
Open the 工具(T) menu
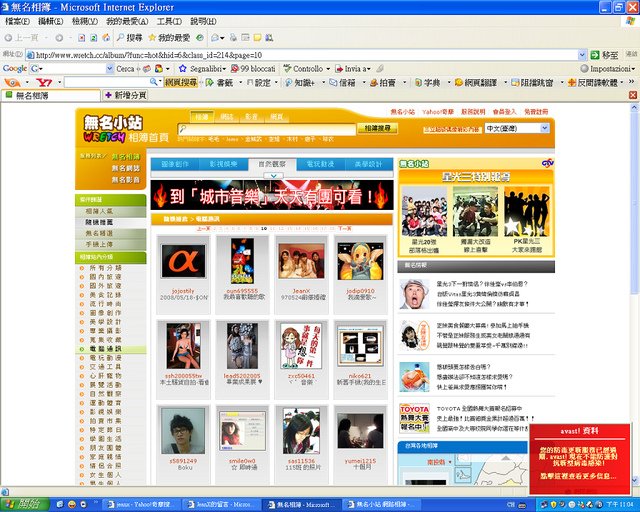(169, 21)
